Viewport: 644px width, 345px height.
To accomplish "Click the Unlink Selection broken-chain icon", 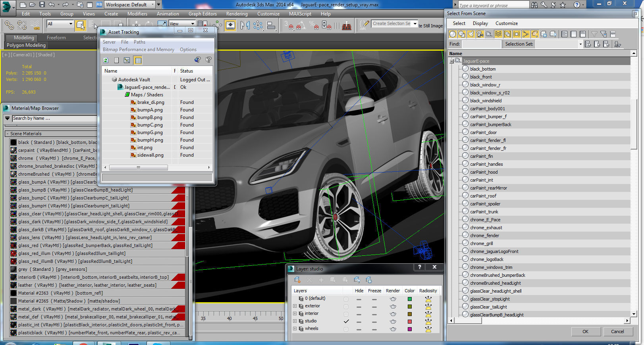I will [22, 25].
